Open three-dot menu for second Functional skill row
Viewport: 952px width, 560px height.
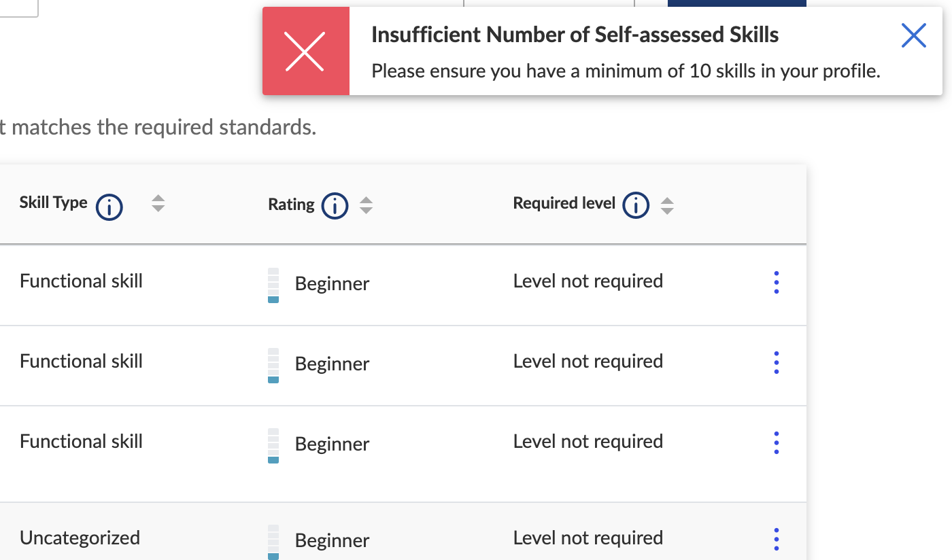tap(776, 363)
